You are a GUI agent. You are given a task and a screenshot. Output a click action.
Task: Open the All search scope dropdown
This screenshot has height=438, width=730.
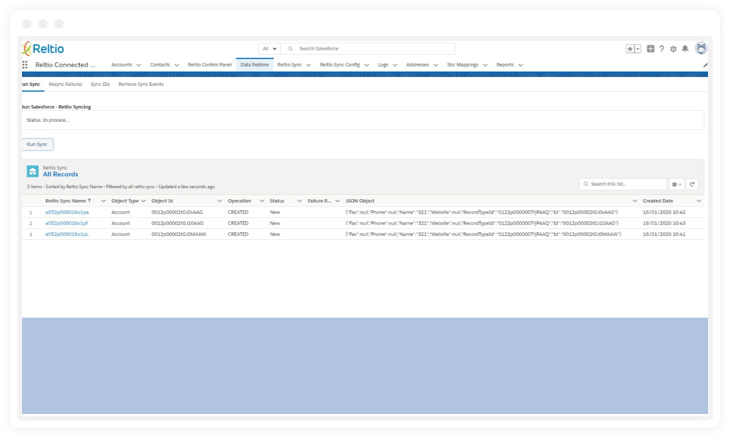coord(270,48)
